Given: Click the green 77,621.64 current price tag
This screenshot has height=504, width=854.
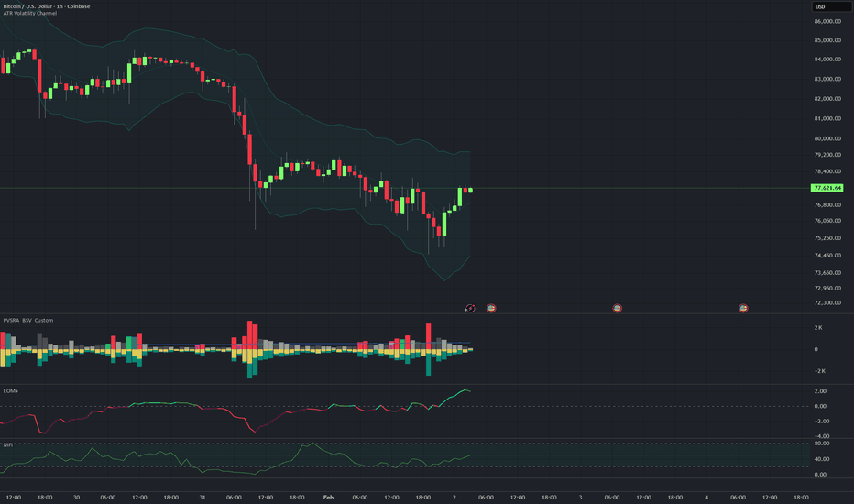Looking at the screenshot, I should 827,188.
